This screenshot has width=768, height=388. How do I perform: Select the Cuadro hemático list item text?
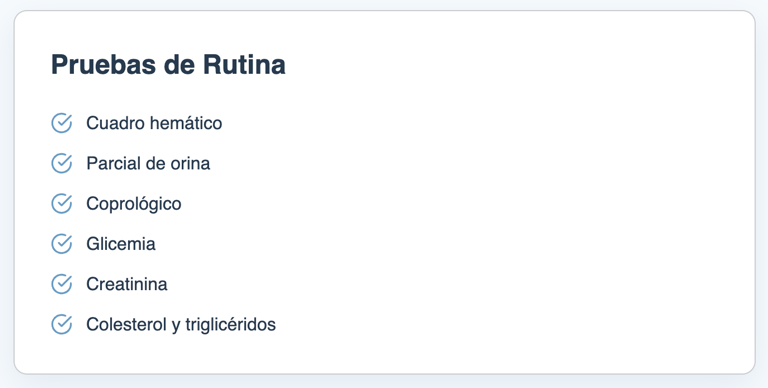[154, 123]
